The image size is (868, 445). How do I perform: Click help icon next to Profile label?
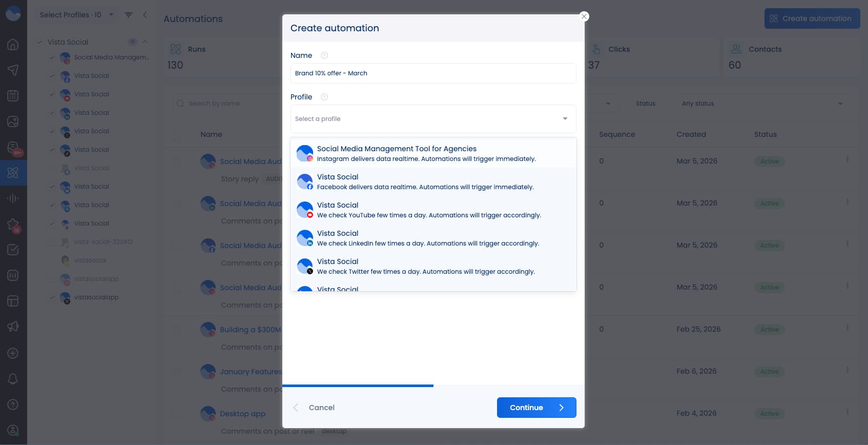point(324,97)
